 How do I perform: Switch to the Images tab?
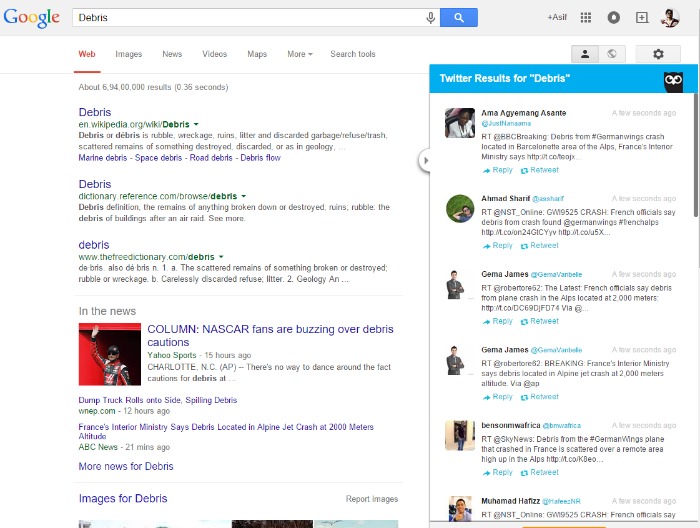[x=129, y=54]
